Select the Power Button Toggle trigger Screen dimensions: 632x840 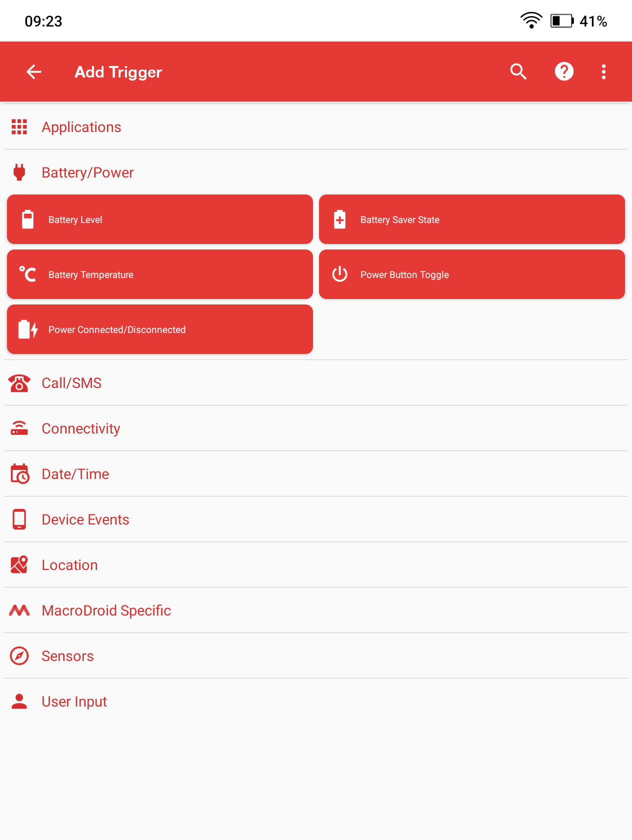[x=471, y=274]
